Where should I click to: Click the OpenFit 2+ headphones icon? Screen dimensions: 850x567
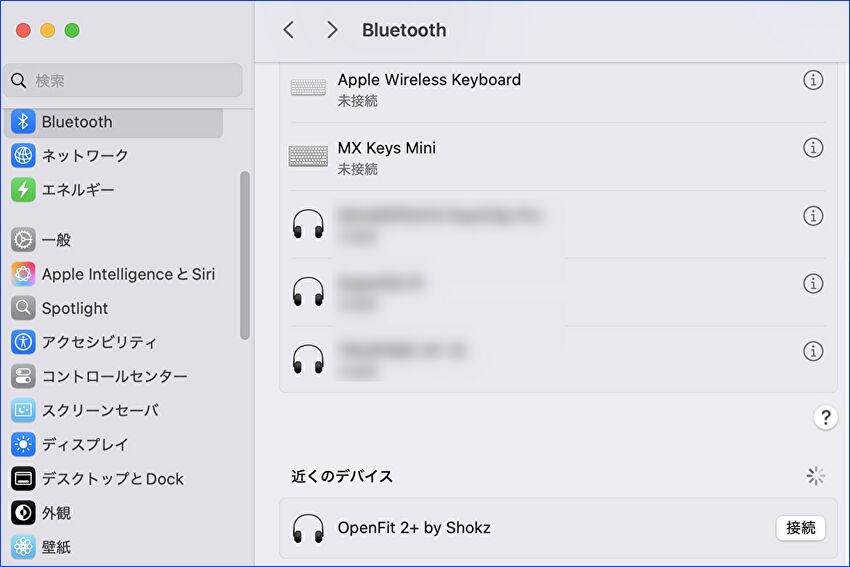(308, 528)
